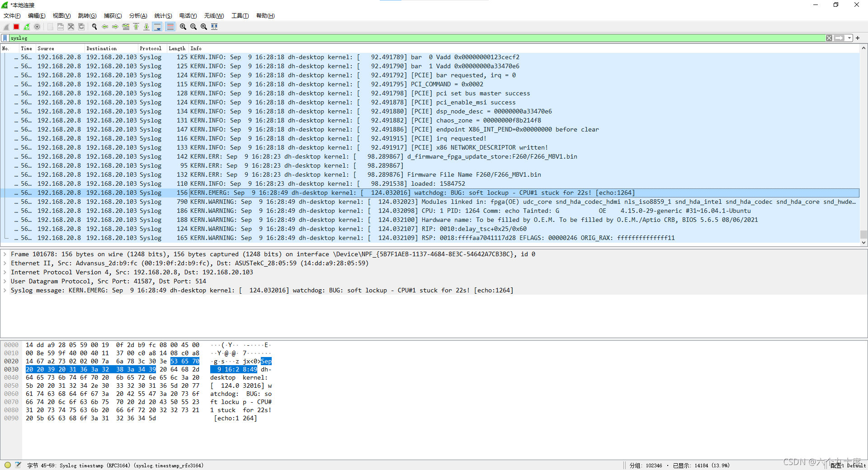Clear the syslog display filter
The width and height of the screenshot is (868, 470).
coord(829,38)
